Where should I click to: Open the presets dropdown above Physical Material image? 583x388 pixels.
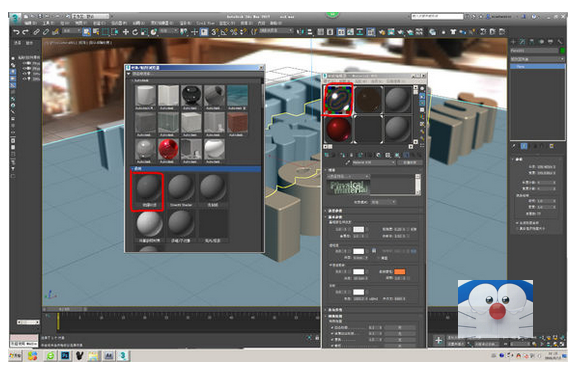(348, 176)
